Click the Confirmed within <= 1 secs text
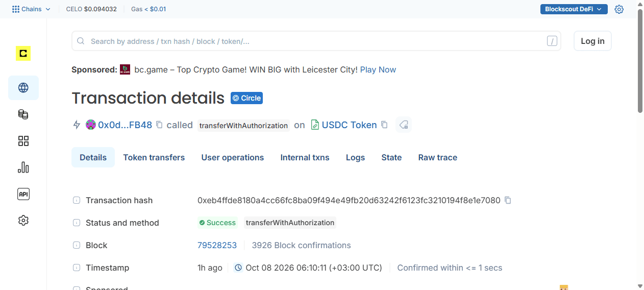This screenshot has width=644, height=290. coord(450,268)
